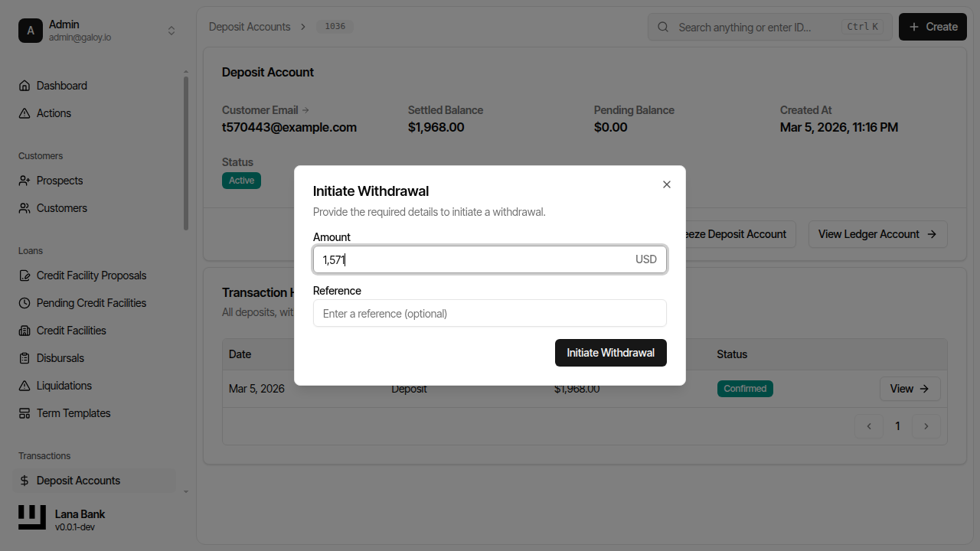Switch to the Deposit Accounts breadcrumb

coord(250,26)
